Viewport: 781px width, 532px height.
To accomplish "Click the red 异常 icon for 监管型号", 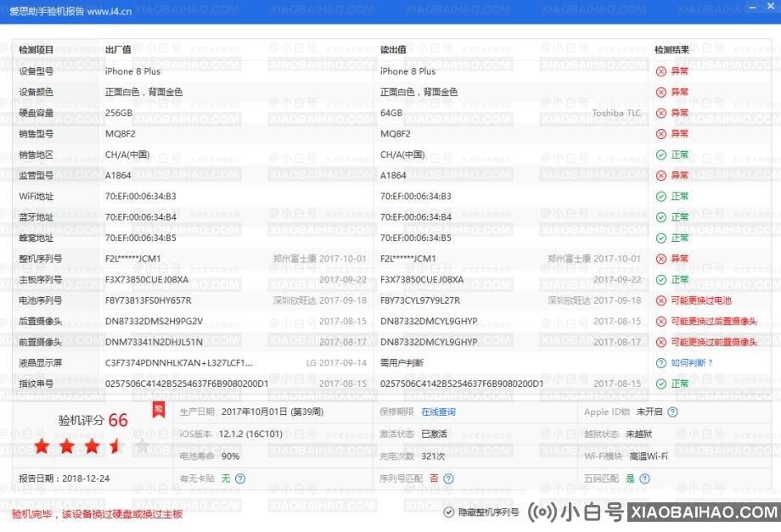I will pos(663,175).
